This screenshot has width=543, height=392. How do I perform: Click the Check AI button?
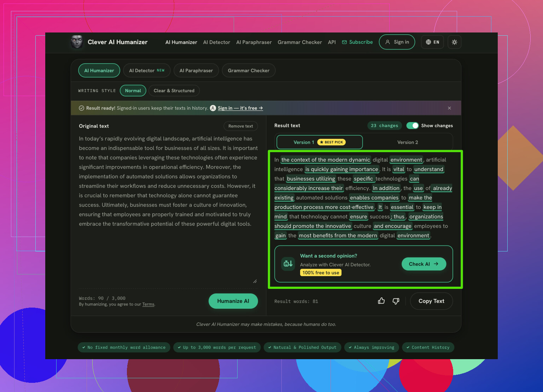[x=424, y=264]
